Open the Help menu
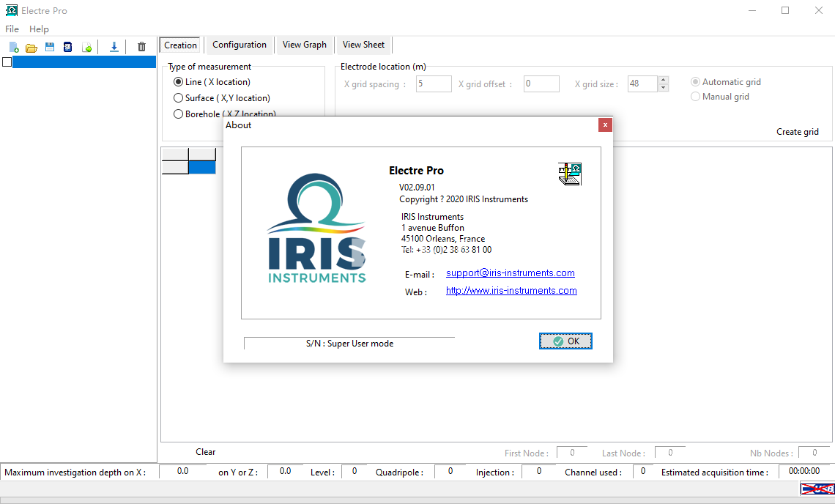 tap(39, 29)
